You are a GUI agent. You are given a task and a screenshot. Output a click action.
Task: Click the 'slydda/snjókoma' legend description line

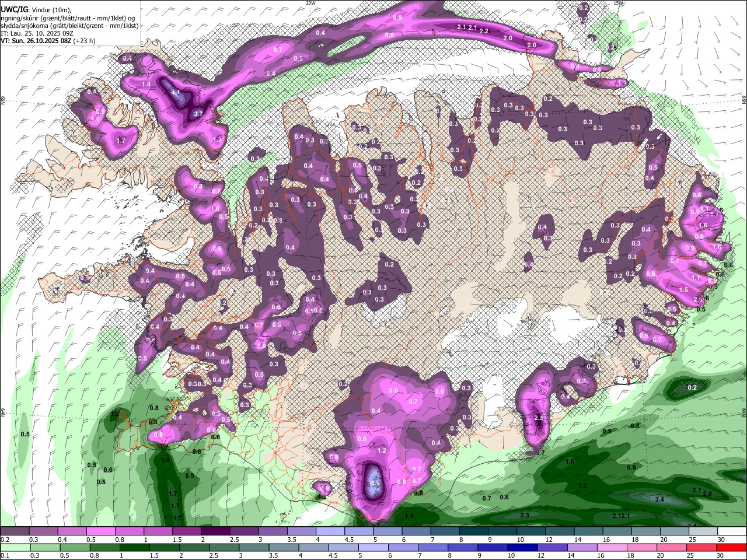tap(69, 25)
